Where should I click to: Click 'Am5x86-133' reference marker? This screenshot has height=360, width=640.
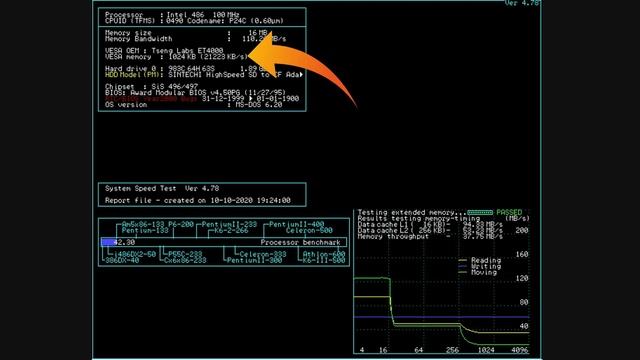pyautogui.click(x=143, y=224)
